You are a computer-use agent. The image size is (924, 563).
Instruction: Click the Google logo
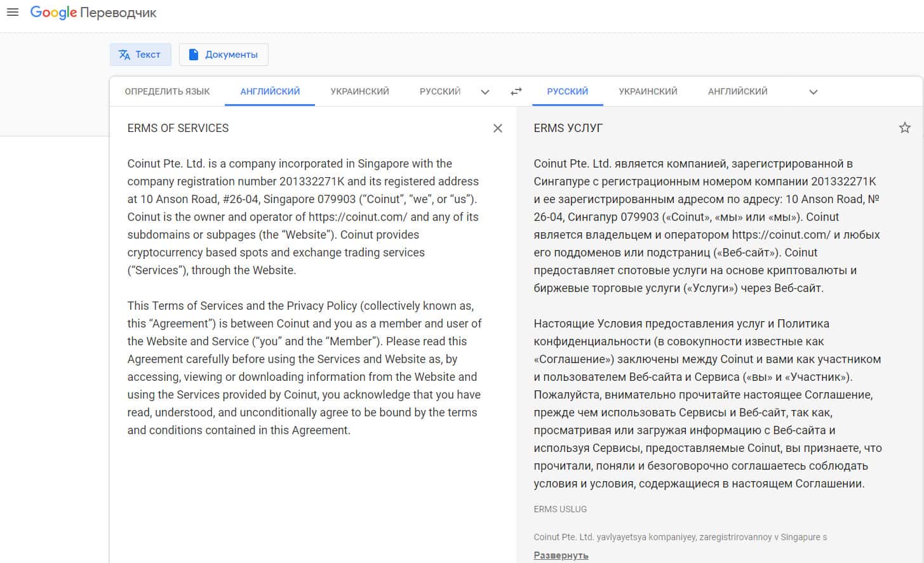pyautogui.click(x=53, y=13)
